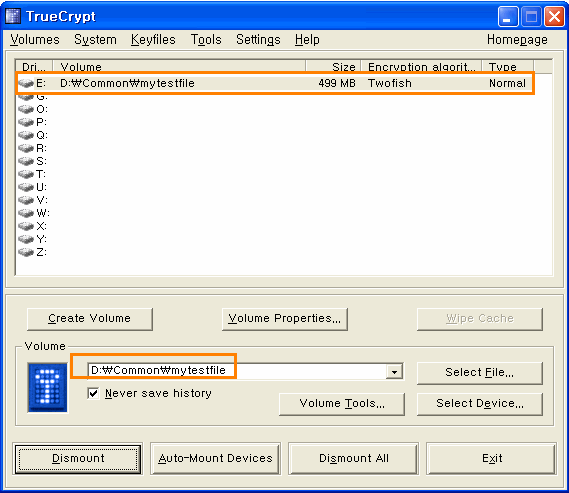Sort by the Size column header
569x493 pixels.
pyautogui.click(x=333, y=67)
